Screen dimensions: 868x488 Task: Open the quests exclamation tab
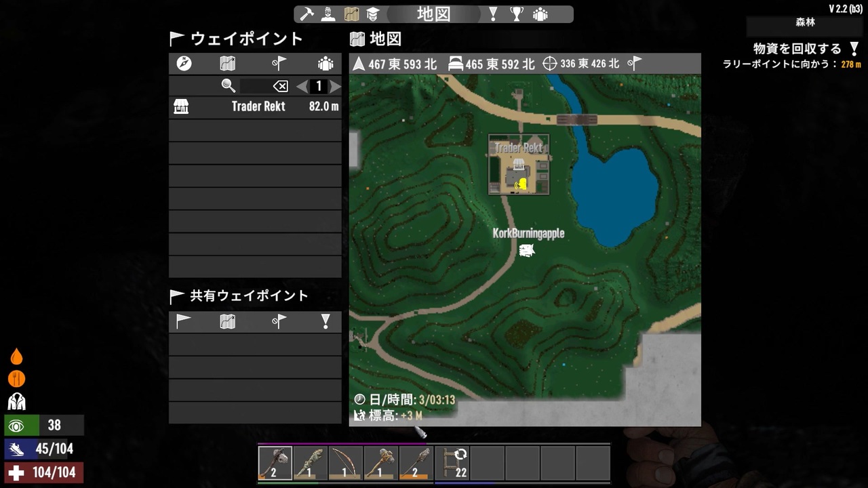494,14
